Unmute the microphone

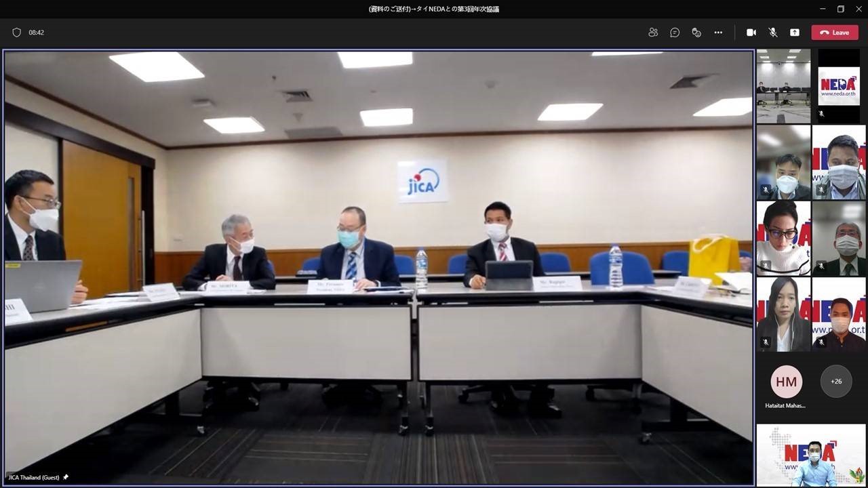point(773,33)
